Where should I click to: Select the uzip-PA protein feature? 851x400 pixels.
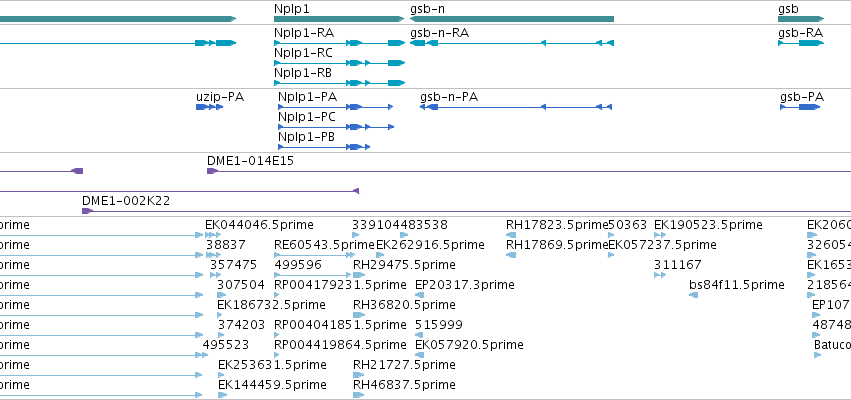[209, 107]
